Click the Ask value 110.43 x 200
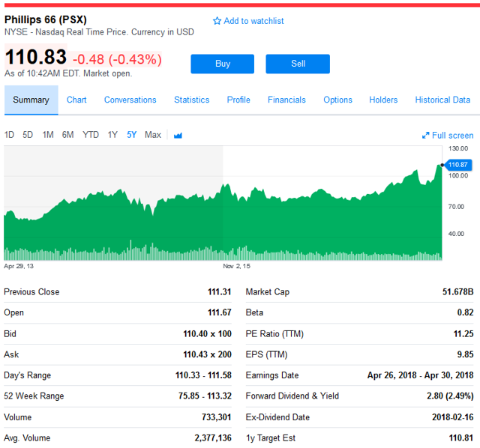 [x=207, y=354]
